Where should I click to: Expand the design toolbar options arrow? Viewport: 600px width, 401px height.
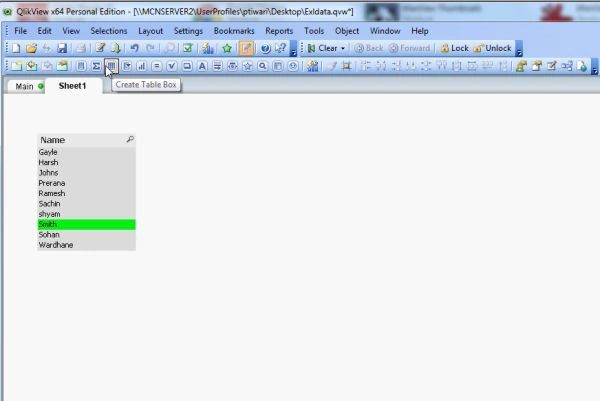coord(595,67)
